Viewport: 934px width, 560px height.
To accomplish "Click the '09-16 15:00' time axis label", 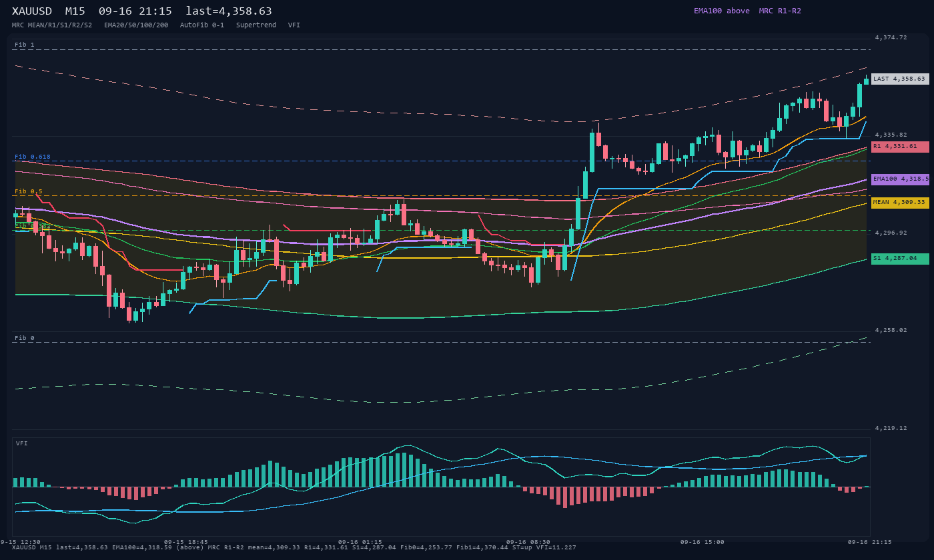I will click(703, 542).
